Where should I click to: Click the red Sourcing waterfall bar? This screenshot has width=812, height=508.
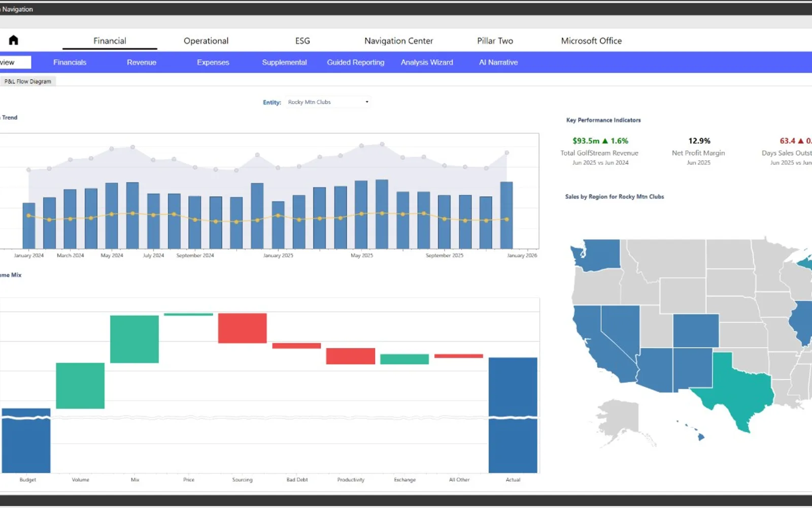pyautogui.click(x=242, y=328)
